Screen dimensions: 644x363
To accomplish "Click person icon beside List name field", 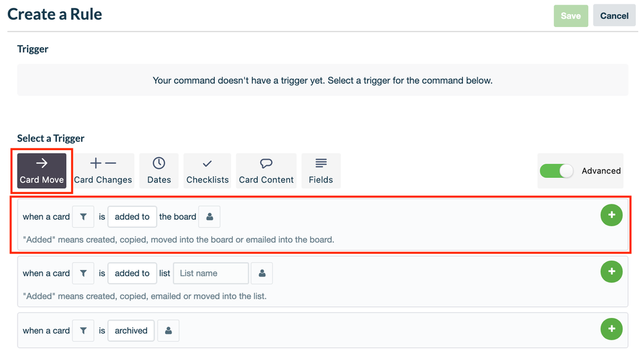I will click(x=262, y=273).
